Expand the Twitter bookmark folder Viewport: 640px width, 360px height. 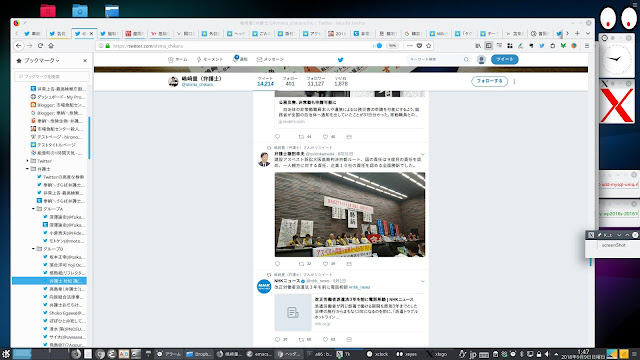point(28,161)
